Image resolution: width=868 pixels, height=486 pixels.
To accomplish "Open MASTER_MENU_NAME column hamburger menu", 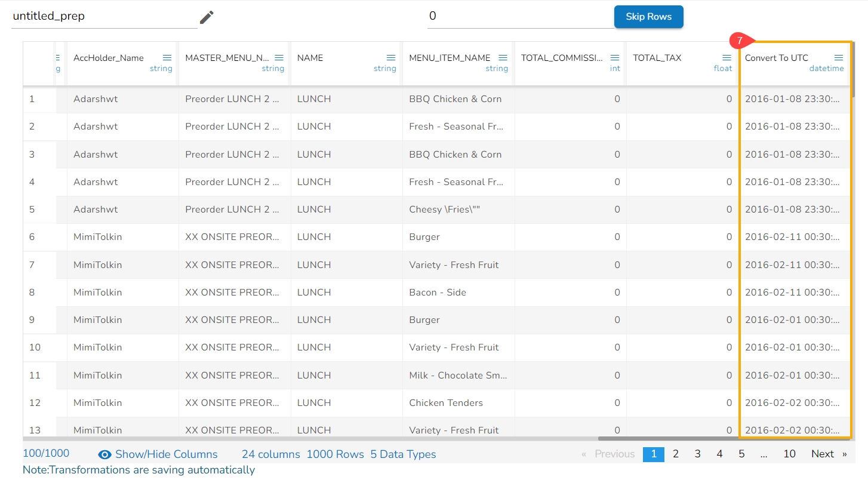I will pos(279,58).
